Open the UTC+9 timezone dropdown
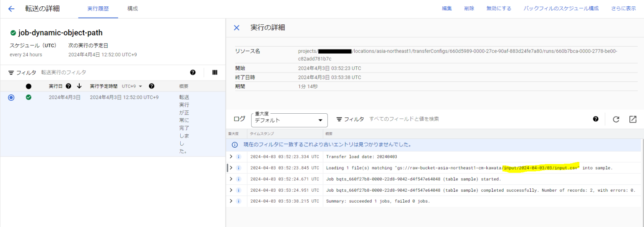The image size is (644, 227). (132, 86)
